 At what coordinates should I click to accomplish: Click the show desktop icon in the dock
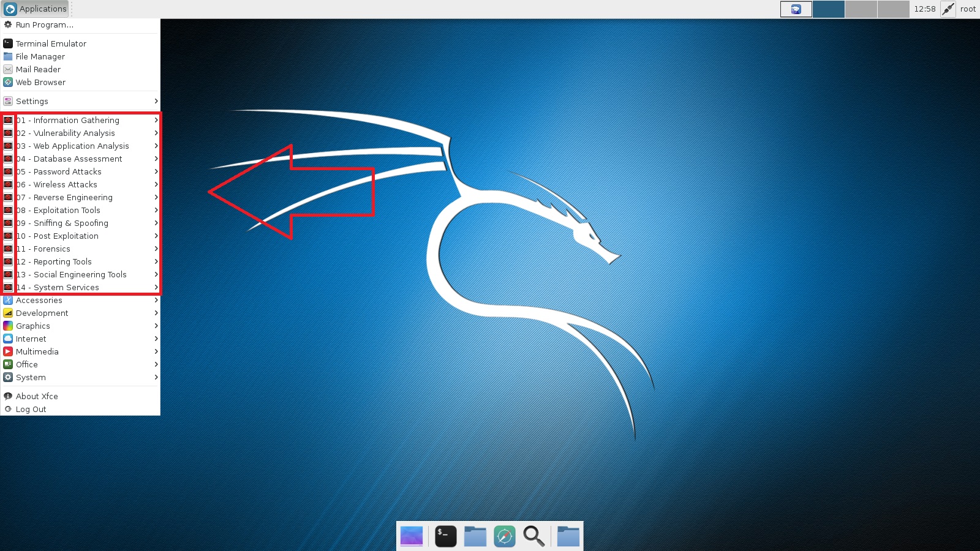click(x=412, y=536)
